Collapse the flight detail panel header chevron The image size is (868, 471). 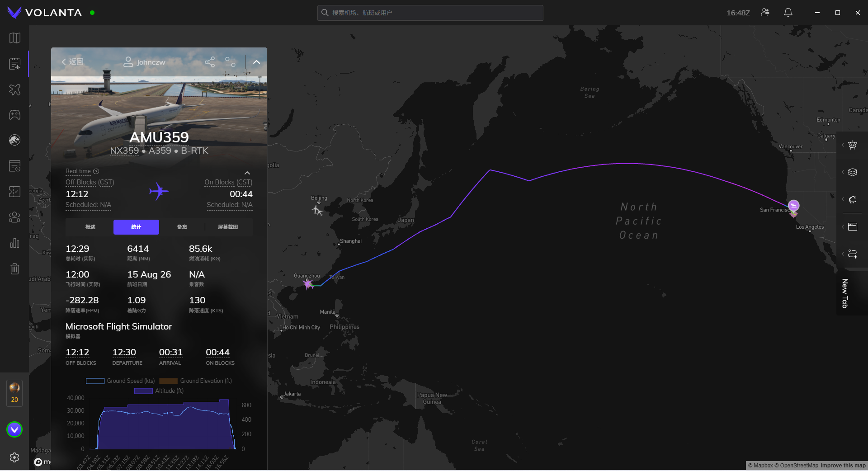point(256,62)
